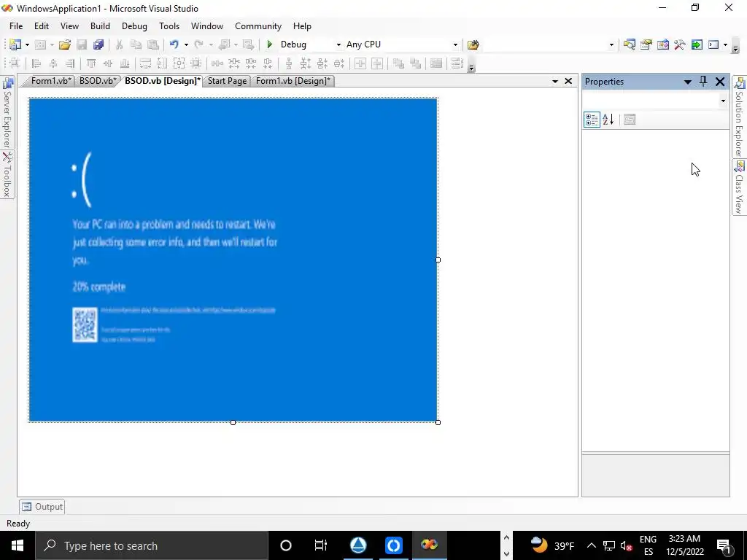Toggle Alphabetical sort in Properties
The image size is (747, 560).
coord(608,120)
